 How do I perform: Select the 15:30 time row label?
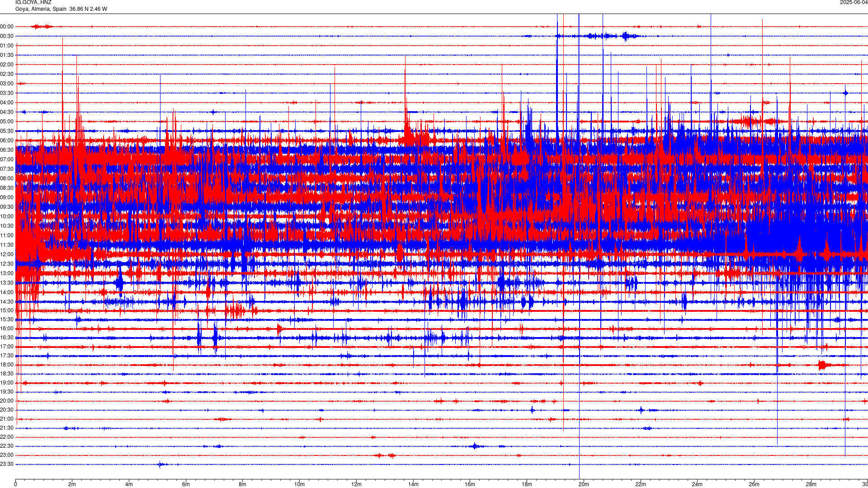(x=7, y=319)
